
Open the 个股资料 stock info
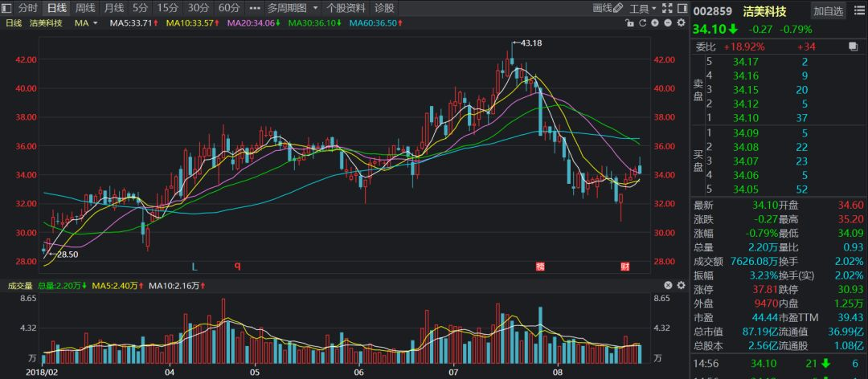(346, 8)
